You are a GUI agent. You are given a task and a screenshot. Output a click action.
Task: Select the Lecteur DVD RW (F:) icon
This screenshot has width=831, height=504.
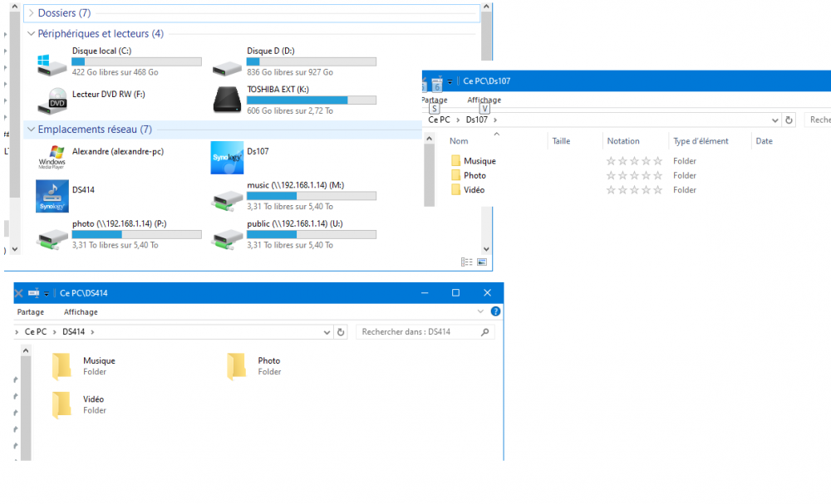tap(52, 100)
